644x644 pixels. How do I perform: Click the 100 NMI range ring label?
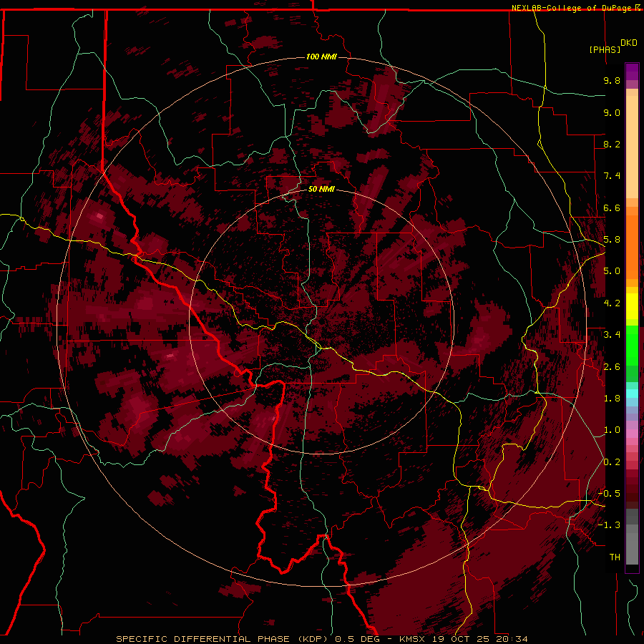tap(321, 57)
